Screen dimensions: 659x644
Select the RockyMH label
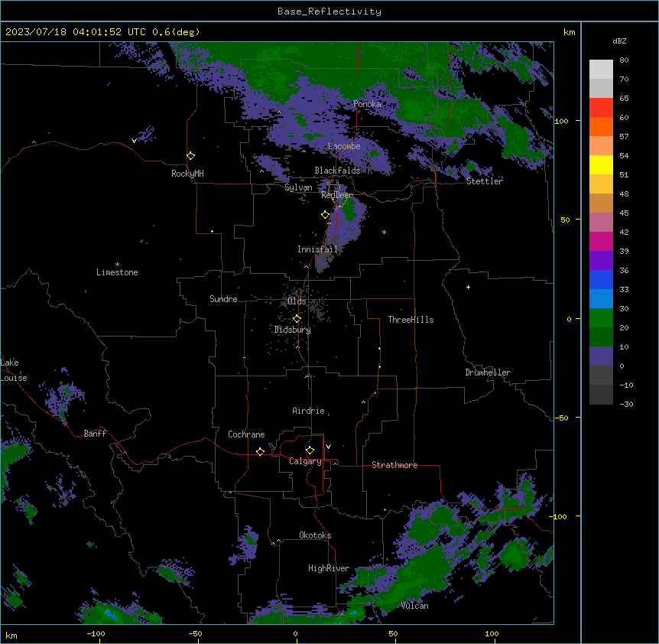[x=187, y=174]
